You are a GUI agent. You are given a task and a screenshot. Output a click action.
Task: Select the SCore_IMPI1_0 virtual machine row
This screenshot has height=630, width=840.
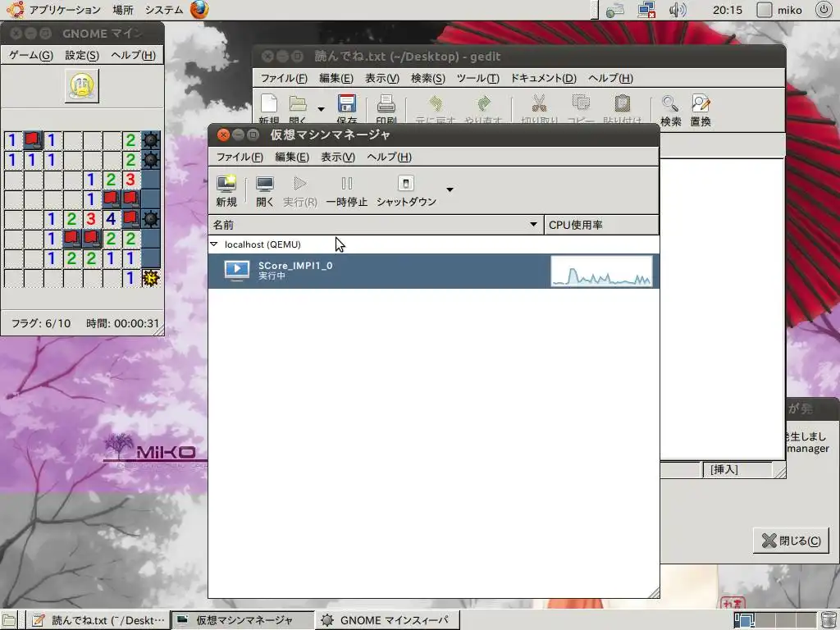click(433, 271)
